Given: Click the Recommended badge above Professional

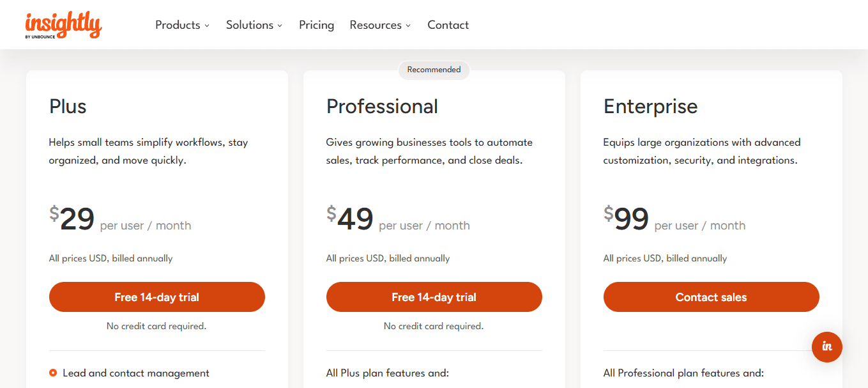Looking at the screenshot, I should [x=434, y=70].
